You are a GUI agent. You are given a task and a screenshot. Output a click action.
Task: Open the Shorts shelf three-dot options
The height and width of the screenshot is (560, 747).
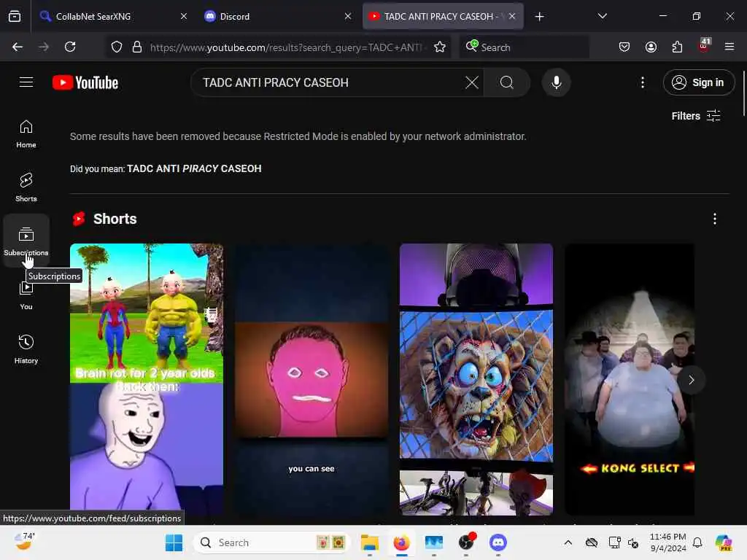coord(714,219)
